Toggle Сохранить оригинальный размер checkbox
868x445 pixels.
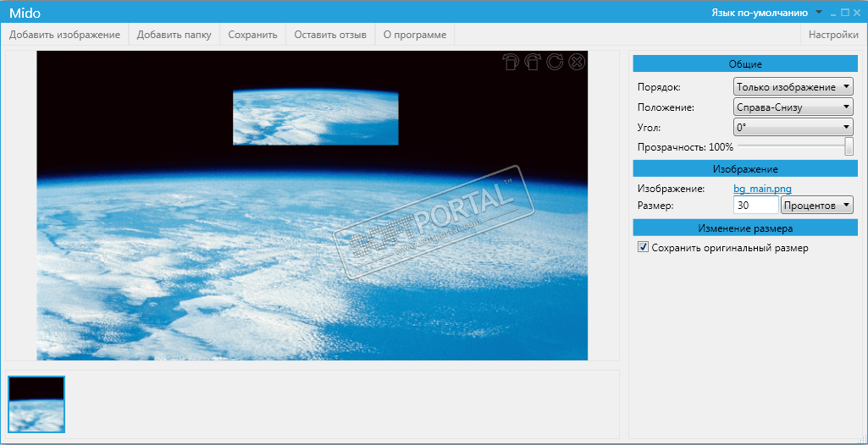point(643,247)
